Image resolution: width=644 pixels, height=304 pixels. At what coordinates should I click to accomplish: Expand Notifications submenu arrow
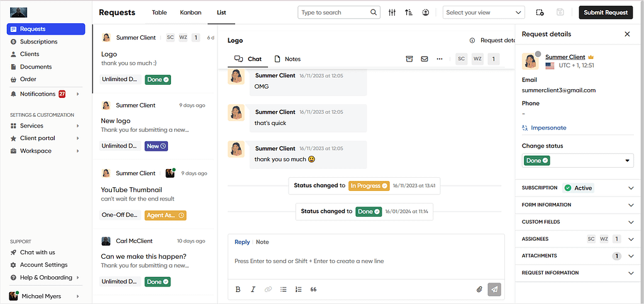77,94
